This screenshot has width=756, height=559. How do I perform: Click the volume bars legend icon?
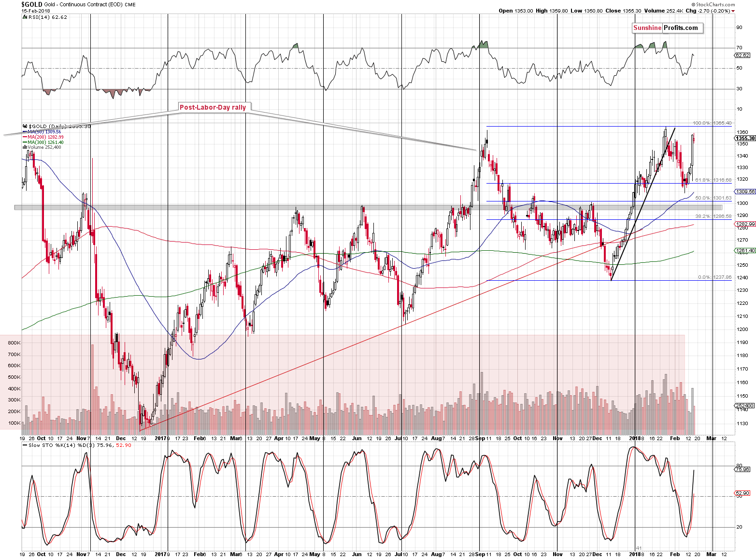click(x=25, y=147)
